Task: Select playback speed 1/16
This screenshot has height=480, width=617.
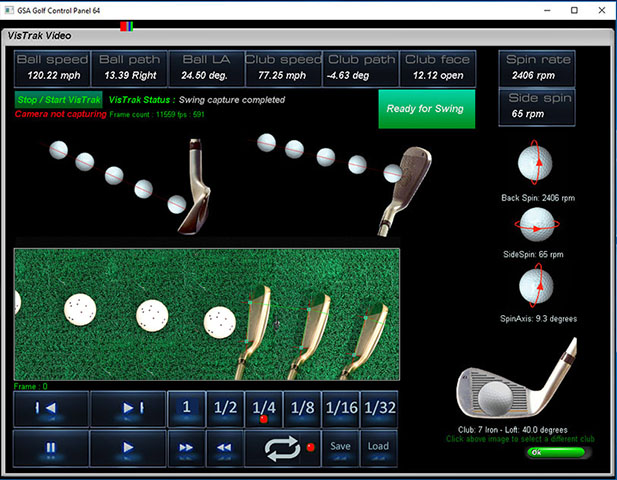Action: [x=340, y=409]
